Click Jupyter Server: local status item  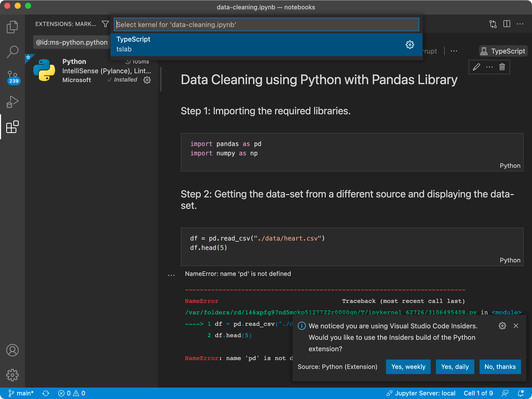pos(421,393)
